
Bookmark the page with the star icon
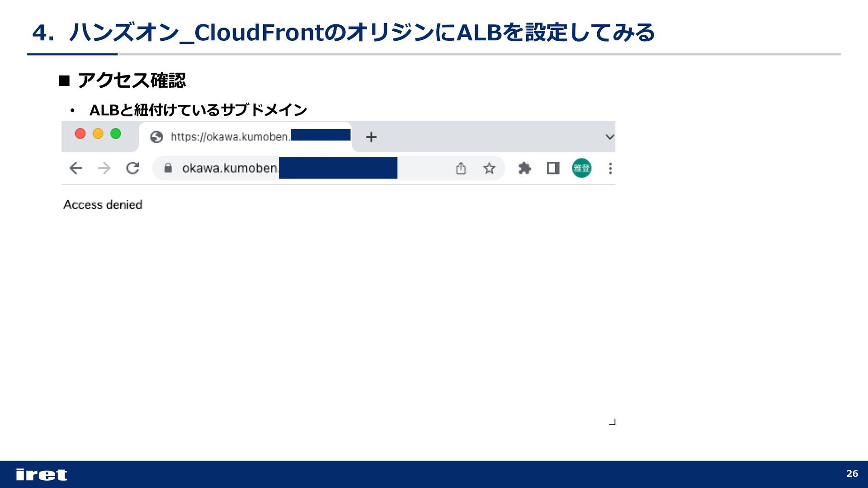(489, 169)
